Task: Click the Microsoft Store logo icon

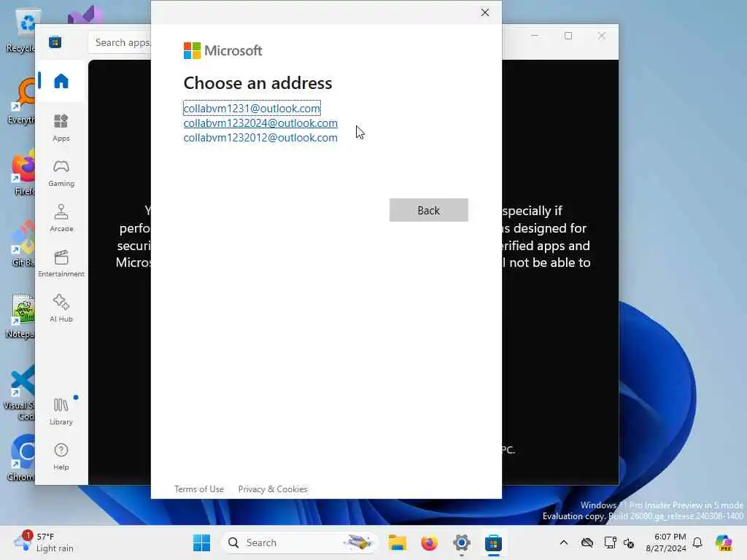Action: pyautogui.click(x=55, y=42)
